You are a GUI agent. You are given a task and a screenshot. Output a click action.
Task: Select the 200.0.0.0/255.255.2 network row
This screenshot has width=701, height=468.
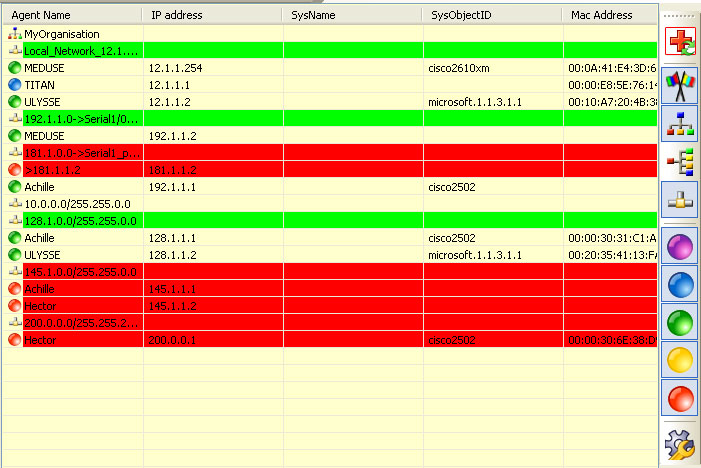point(330,322)
